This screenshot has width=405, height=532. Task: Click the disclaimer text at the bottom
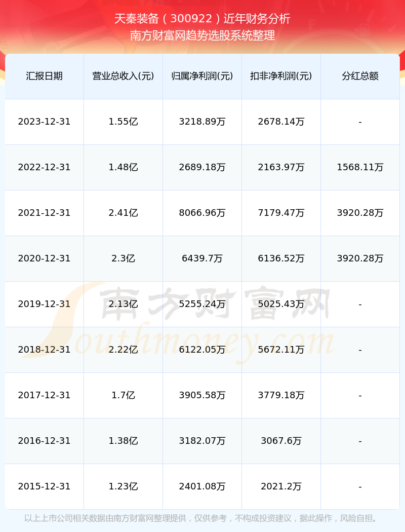[x=202, y=518]
